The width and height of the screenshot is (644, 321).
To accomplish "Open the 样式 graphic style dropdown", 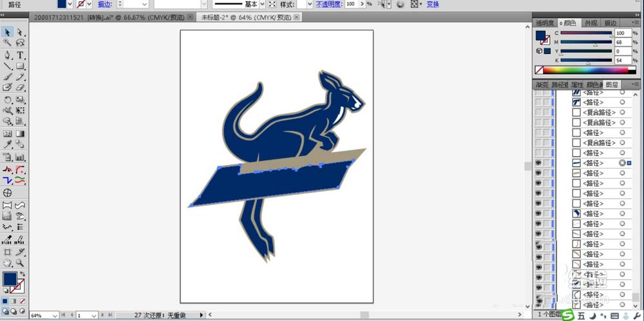I will tap(310, 4).
